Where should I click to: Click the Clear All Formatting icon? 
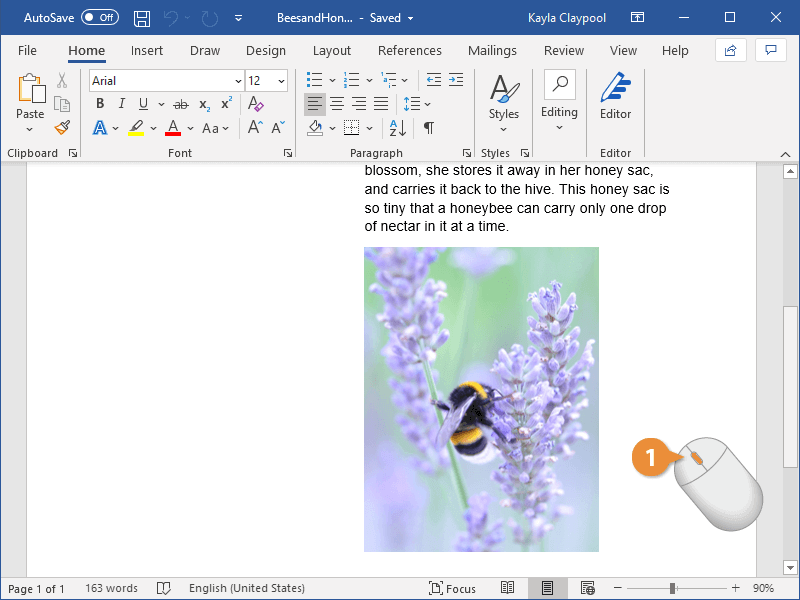[255, 104]
